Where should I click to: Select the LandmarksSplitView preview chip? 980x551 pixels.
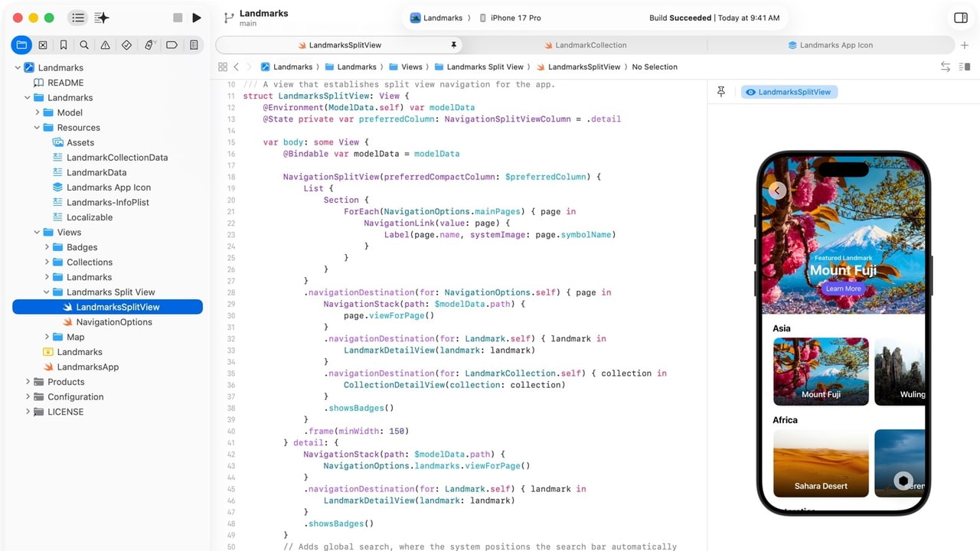(789, 92)
